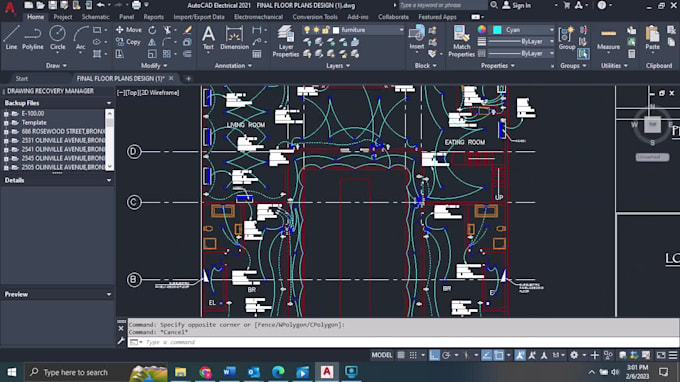This screenshot has height=382, width=680.
Task: Click the Mirror tool icon
Action: click(x=152, y=42)
